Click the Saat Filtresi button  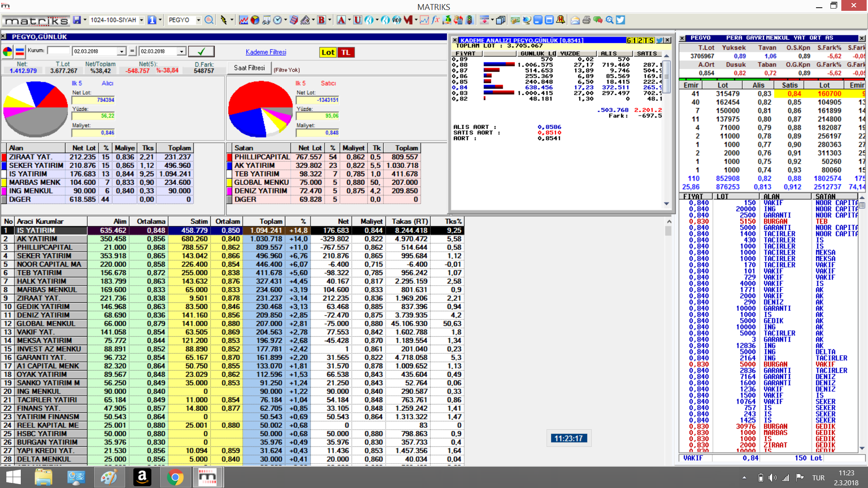tap(249, 68)
